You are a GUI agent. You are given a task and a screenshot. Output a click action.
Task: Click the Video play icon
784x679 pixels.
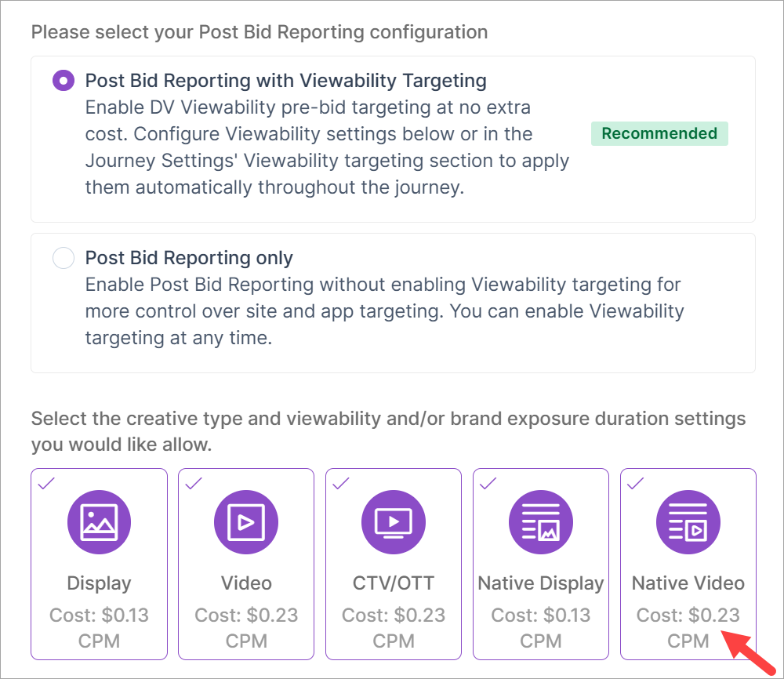coord(246,522)
